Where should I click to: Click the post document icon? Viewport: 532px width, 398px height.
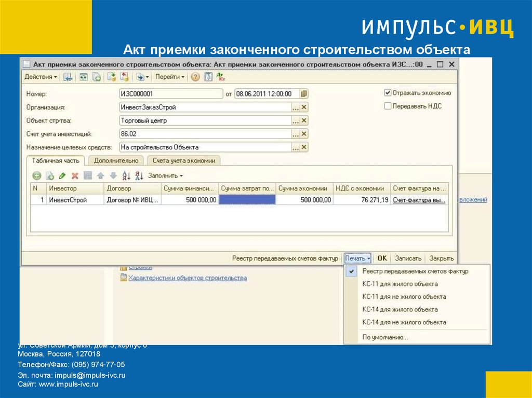[x=112, y=77]
